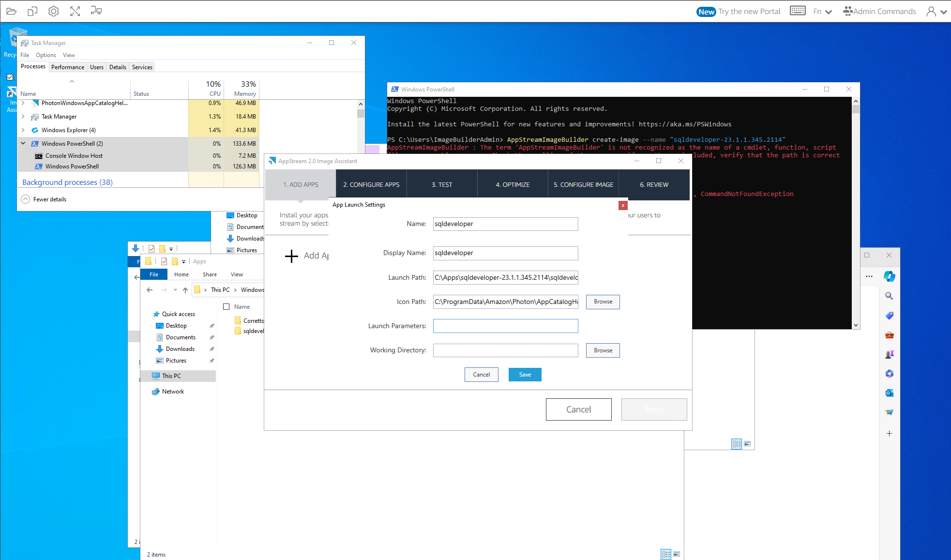This screenshot has height=560, width=951.
Task: Open the Fn dropdown in the top bar
Action: point(823,11)
